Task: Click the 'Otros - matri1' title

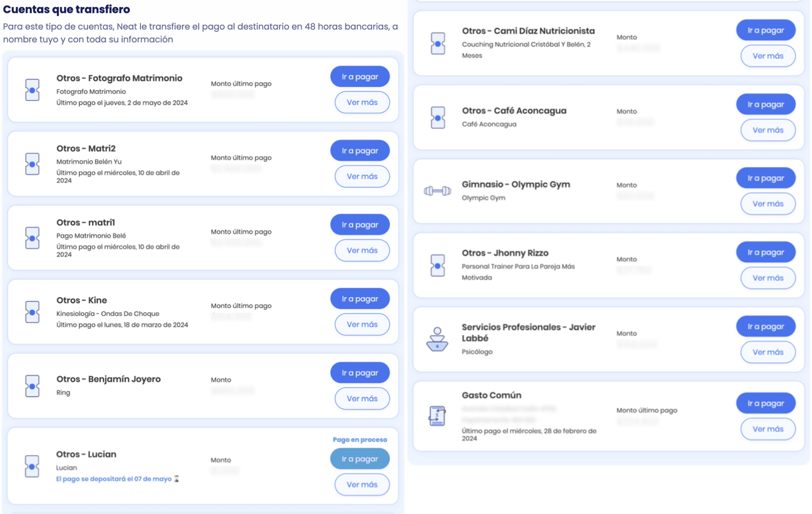Action: [x=86, y=222]
